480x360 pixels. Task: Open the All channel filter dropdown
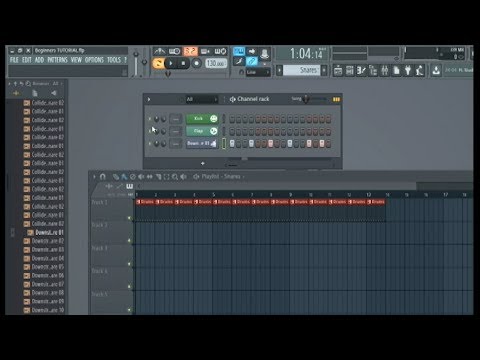pos(201,99)
